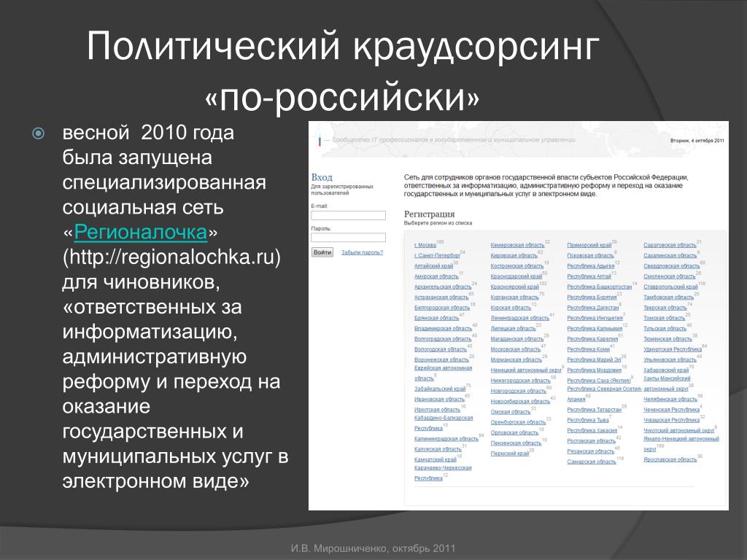The height and width of the screenshot is (560, 747).
Task: Pick Липецкая область region
Action: (513, 329)
